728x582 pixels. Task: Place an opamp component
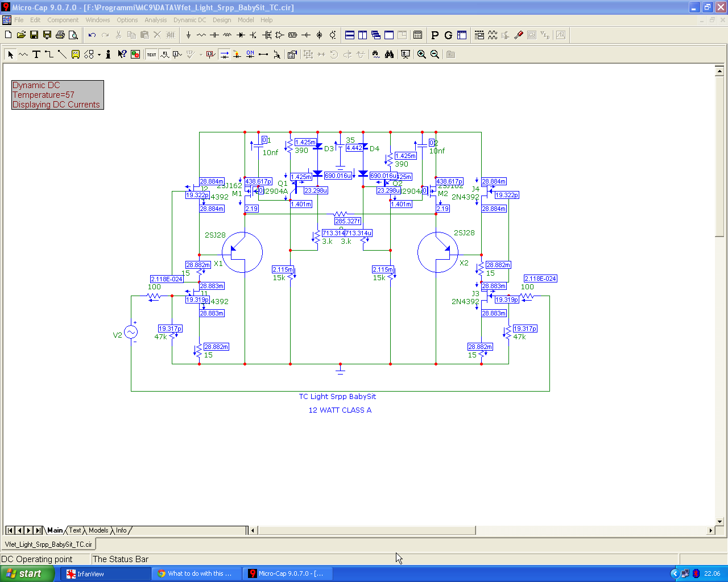pos(280,35)
